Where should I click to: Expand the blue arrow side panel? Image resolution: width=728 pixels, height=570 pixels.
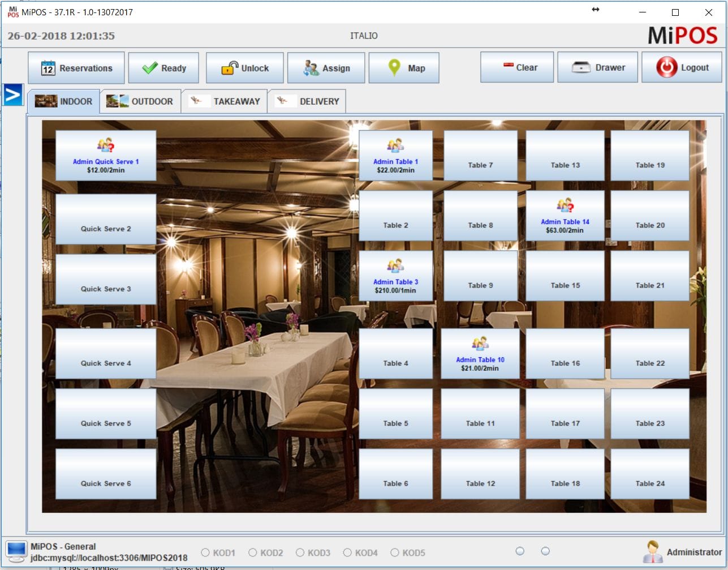point(12,95)
